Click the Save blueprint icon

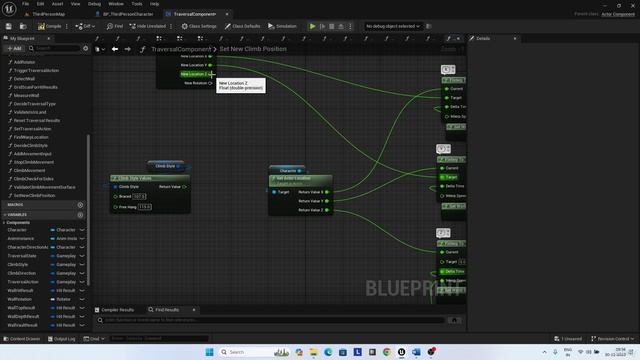[9, 26]
